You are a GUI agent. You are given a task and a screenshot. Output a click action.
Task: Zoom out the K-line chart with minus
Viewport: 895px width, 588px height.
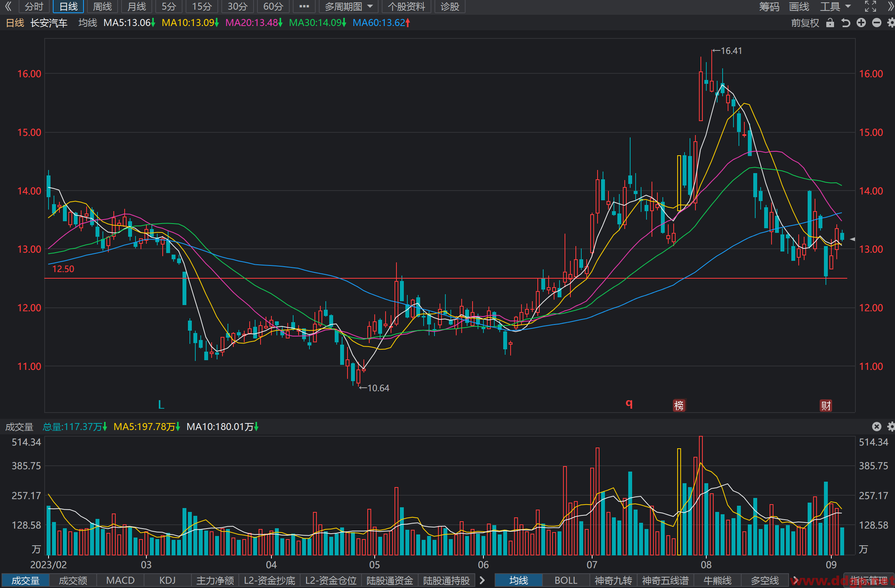click(876, 23)
